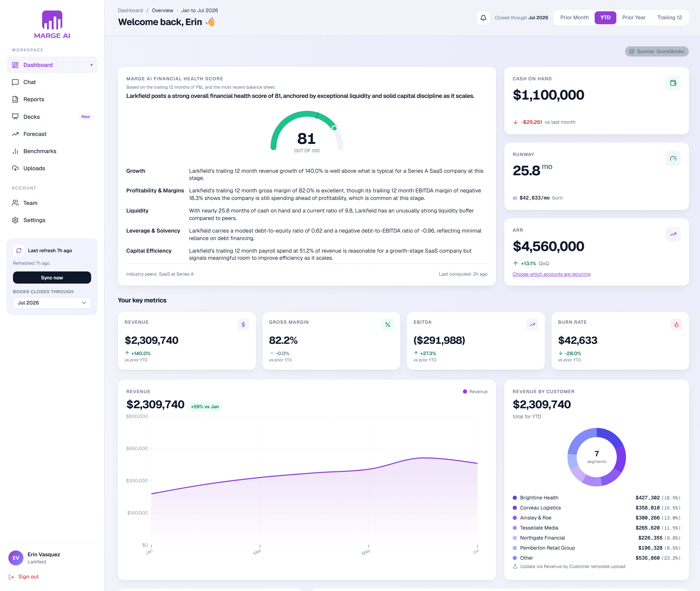The width and height of the screenshot is (700, 591).
Task: Switch to the Prior Year period tab
Action: [634, 17]
